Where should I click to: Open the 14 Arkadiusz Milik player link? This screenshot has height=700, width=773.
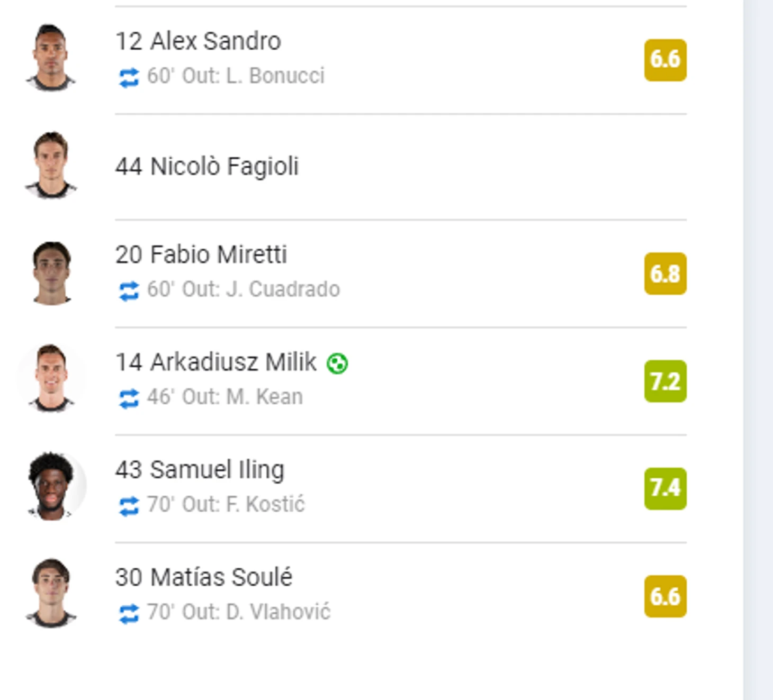point(216,362)
